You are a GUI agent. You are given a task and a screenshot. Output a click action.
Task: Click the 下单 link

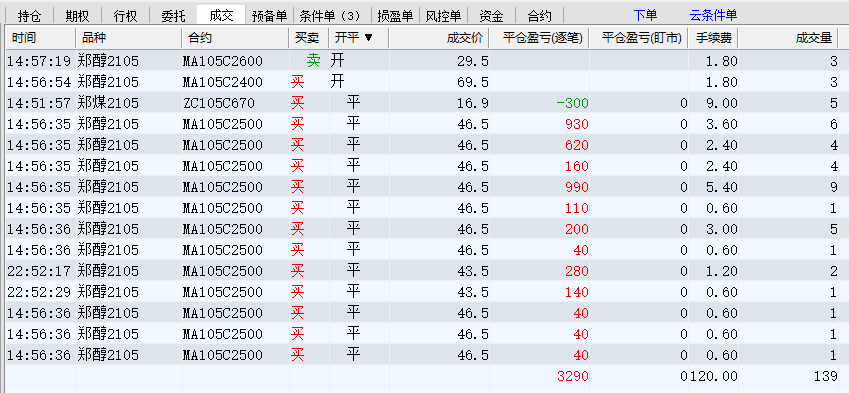(x=645, y=15)
